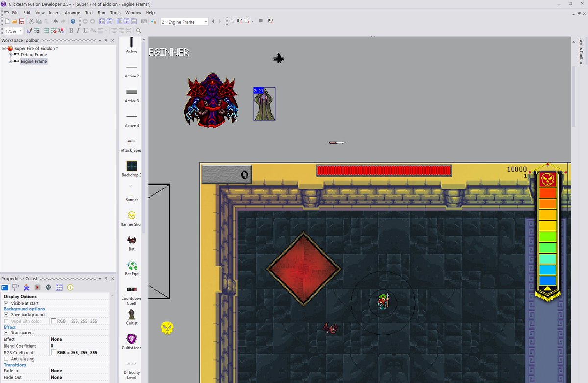The width and height of the screenshot is (588, 383).
Task: Click the Stop square icon
Action: (261, 21)
